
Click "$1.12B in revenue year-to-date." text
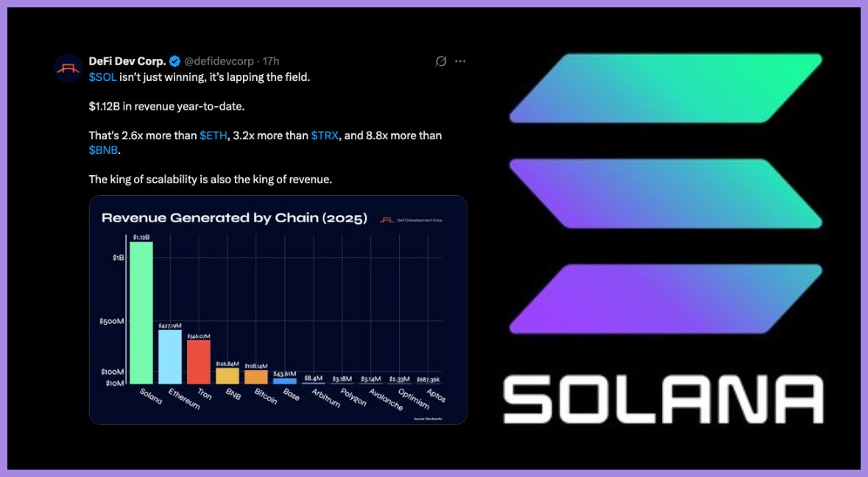tap(166, 106)
